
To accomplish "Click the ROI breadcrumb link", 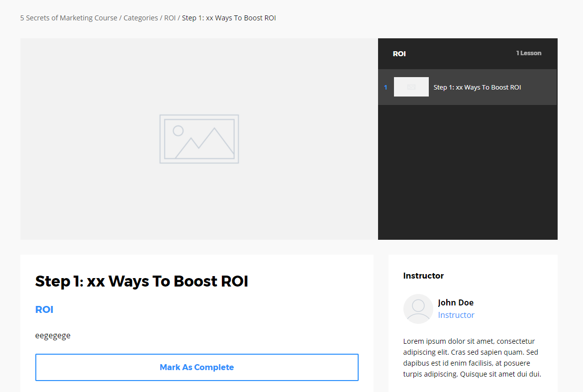I will pos(170,18).
